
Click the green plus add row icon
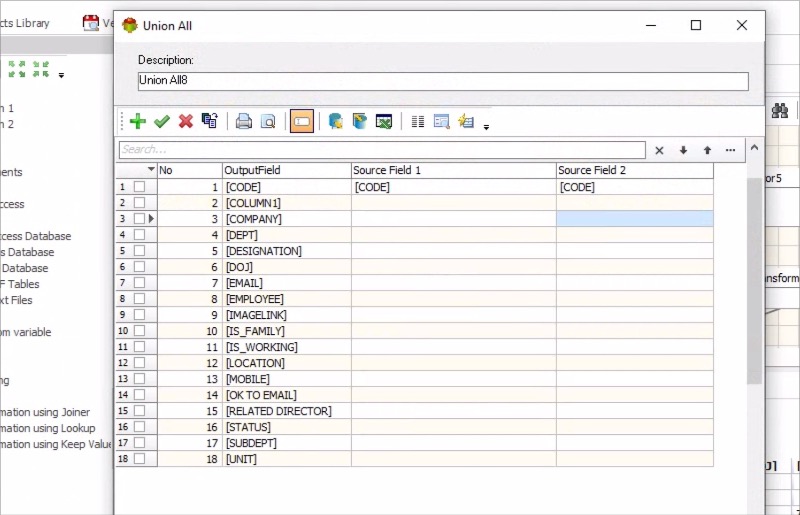137,121
